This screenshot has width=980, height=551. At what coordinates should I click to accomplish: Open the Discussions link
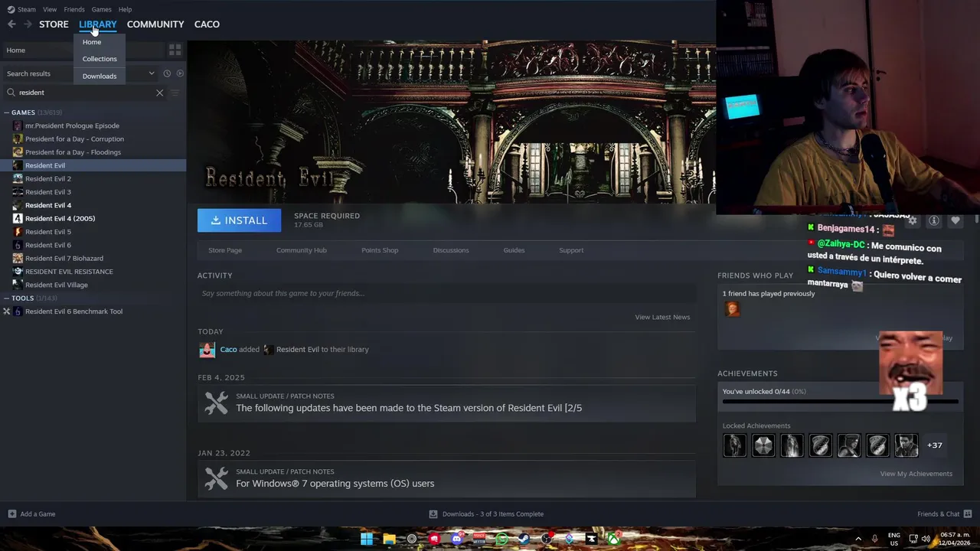451,250
